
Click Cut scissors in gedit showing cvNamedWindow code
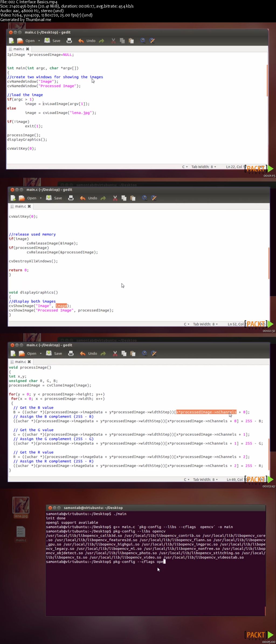point(113,41)
